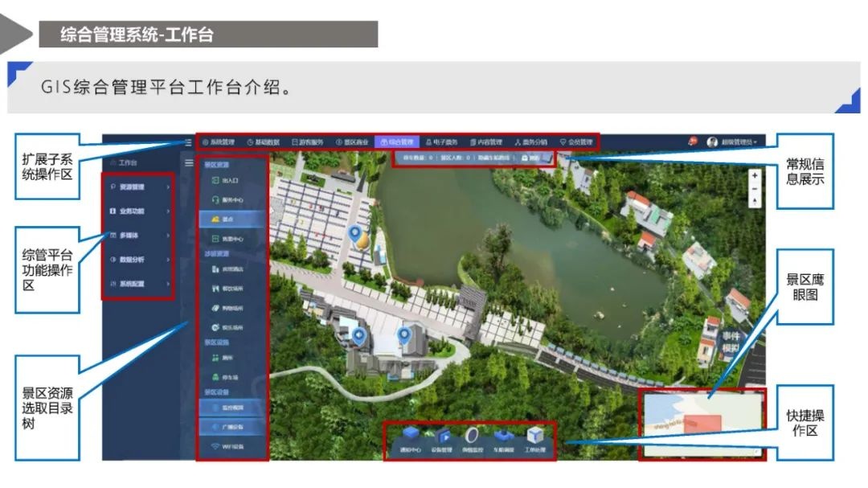Open the 电子票务 top menu
The height and width of the screenshot is (488, 868).
(x=442, y=142)
